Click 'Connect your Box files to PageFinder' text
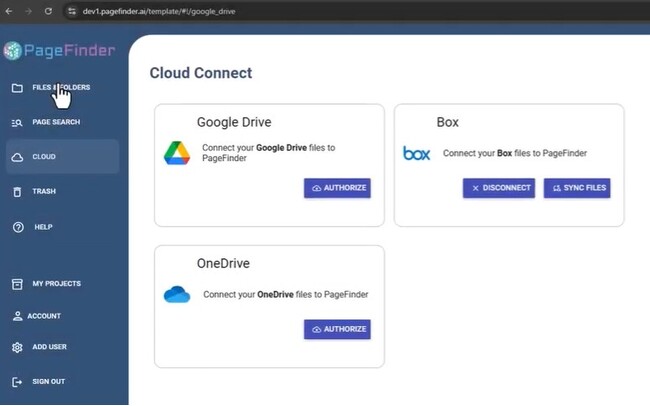 (x=515, y=153)
